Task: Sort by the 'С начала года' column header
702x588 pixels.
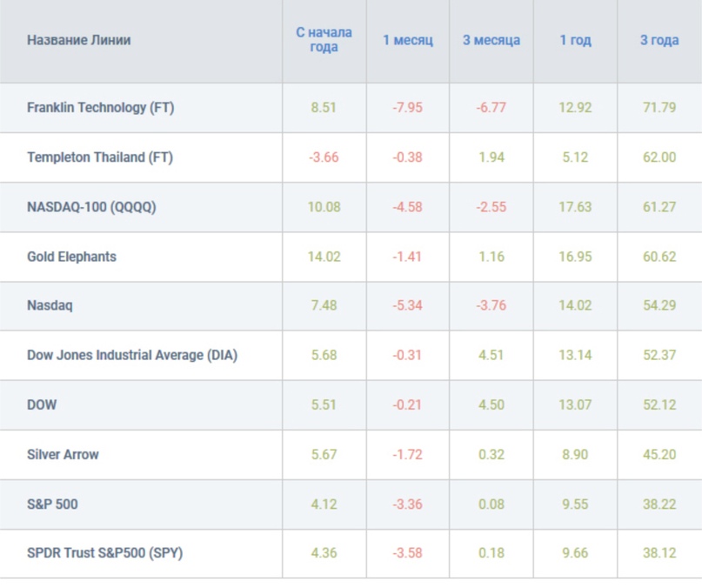Action: coord(324,40)
